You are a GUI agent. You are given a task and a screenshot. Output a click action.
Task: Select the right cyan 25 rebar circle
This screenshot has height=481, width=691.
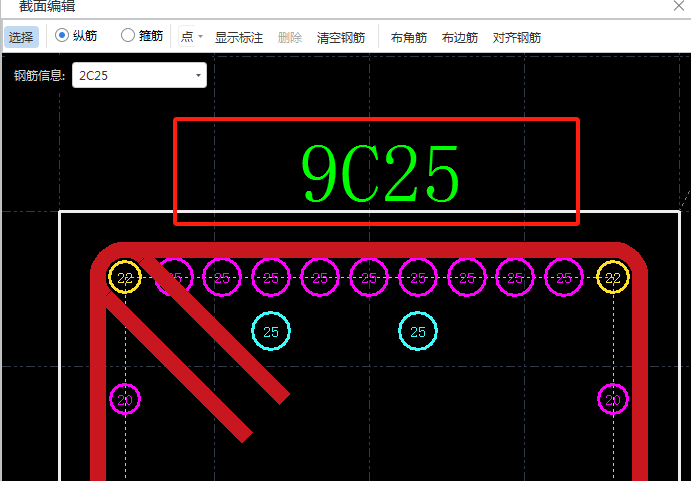click(x=418, y=331)
